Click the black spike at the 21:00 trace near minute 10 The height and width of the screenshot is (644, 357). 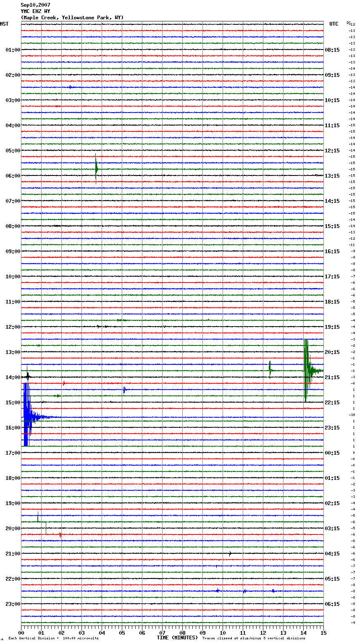point(230,553)
